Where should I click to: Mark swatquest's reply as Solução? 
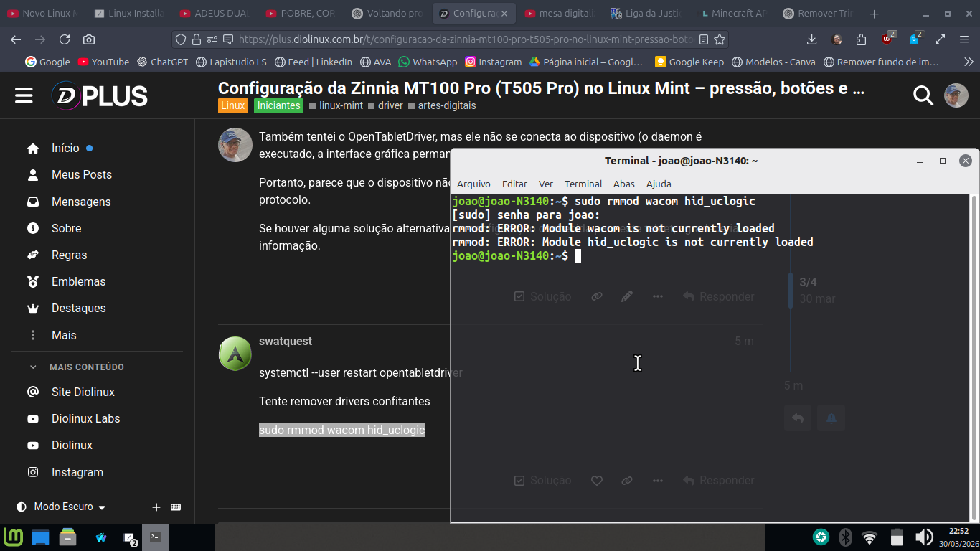pos(542,481)
